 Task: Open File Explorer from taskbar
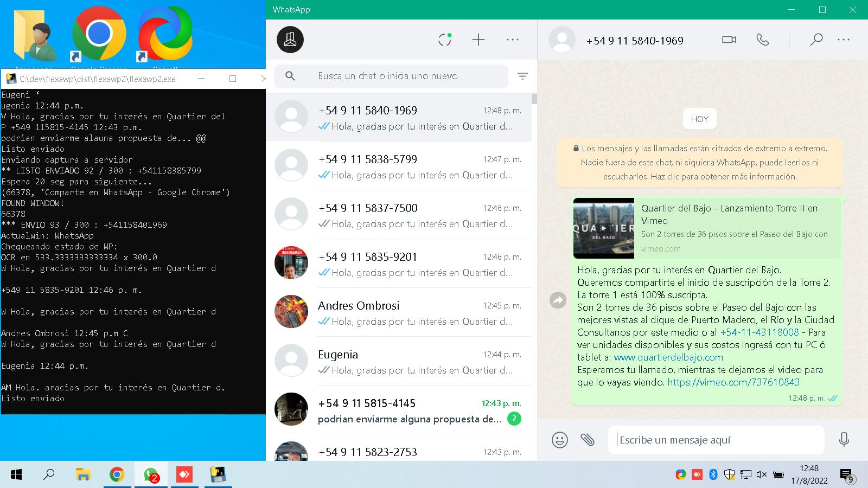pos(83,475)
